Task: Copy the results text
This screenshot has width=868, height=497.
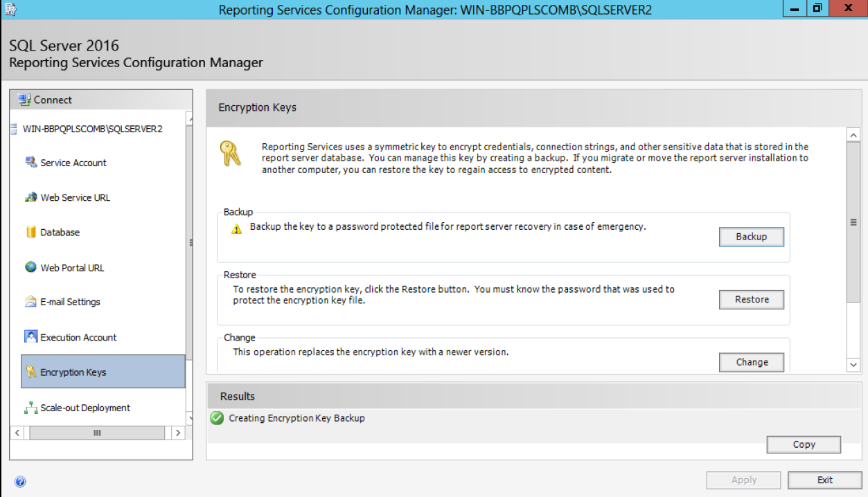Action: point(804,444)
